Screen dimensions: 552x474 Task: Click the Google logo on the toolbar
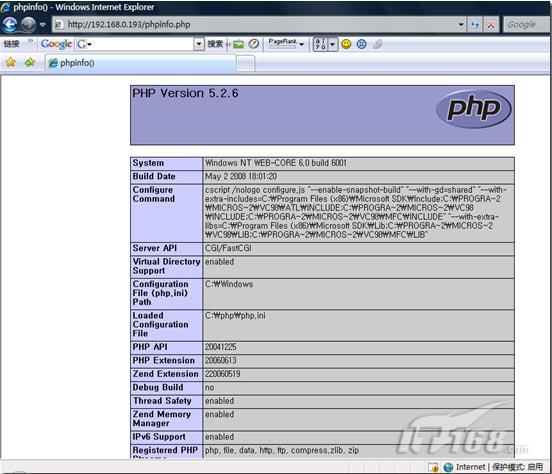56,44
